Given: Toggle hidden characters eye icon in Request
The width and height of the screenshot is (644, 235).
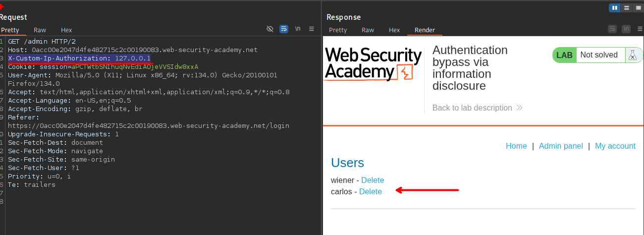Looking at the screenshot, I should 270,29.
